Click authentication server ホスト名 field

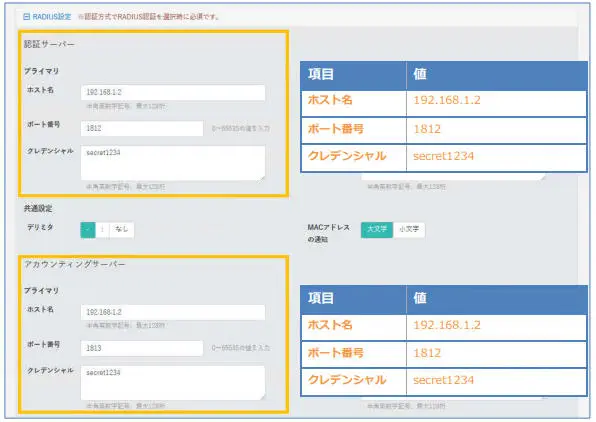coord(173,92)
